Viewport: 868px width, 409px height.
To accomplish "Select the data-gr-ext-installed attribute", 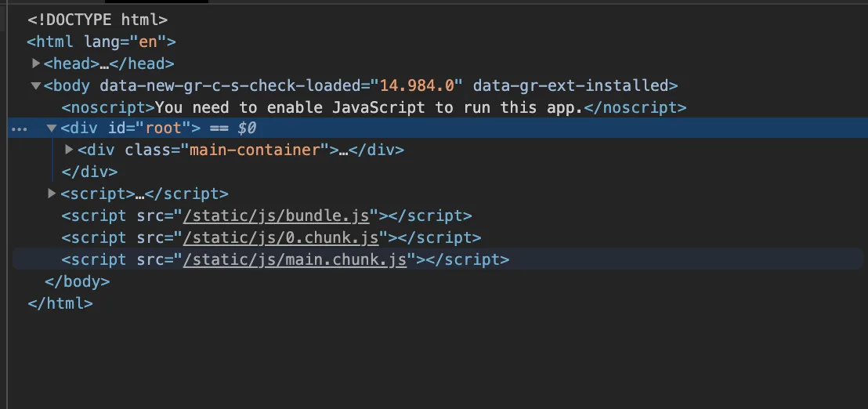I will pyautogui.click(x=570, y=85).
